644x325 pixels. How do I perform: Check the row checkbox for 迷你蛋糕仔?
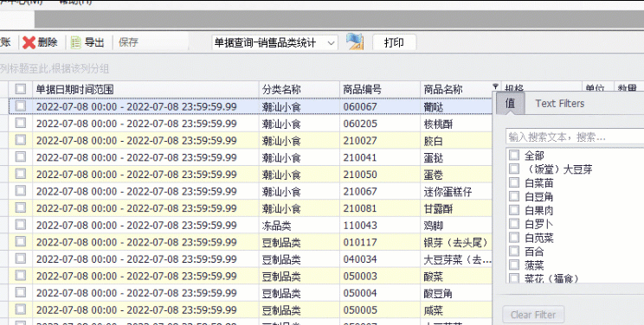(x=21, y=190)
